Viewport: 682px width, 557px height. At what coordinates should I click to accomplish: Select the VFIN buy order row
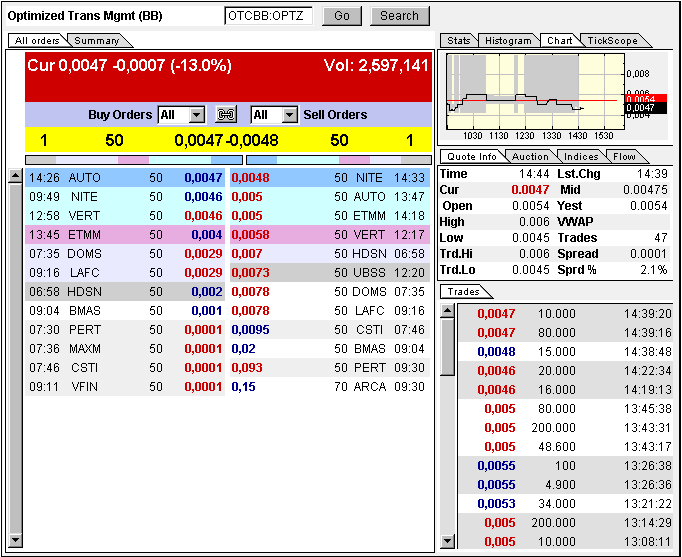coord(125,387)
